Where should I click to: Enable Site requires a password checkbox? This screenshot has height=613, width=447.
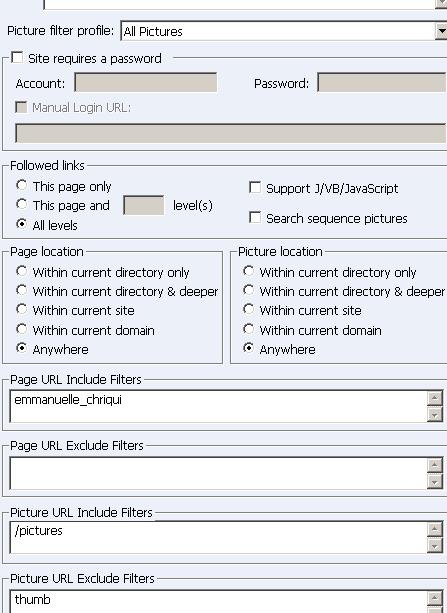[x=17, y=58]
